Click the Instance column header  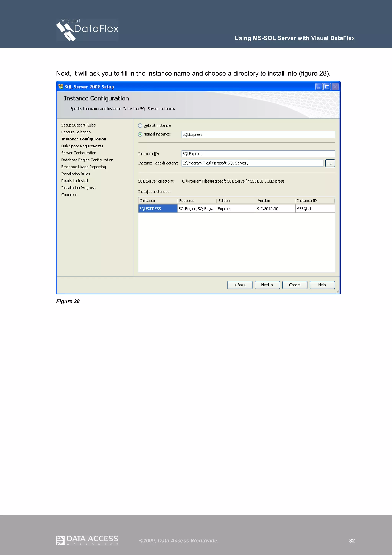click(x=158, y=201)
